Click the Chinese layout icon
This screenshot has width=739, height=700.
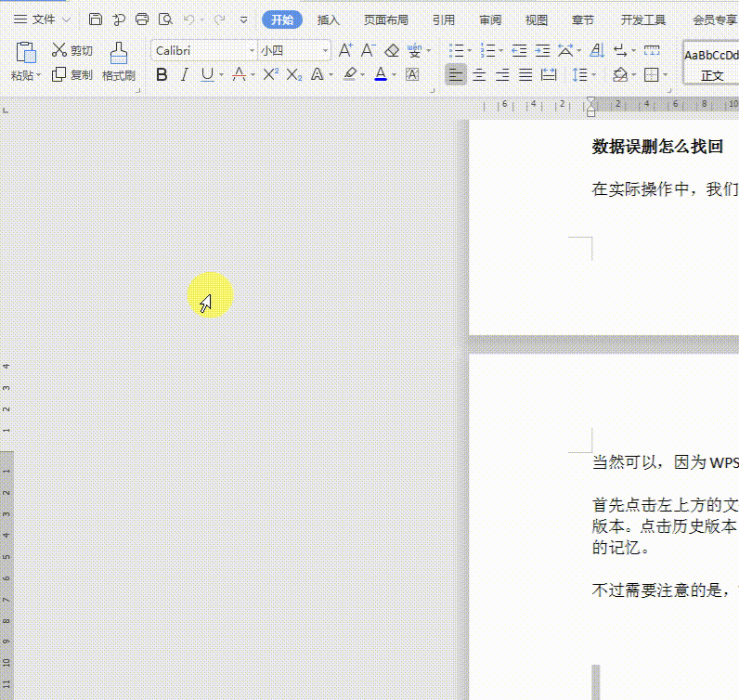pyautogui.click(x=565, y=50)
